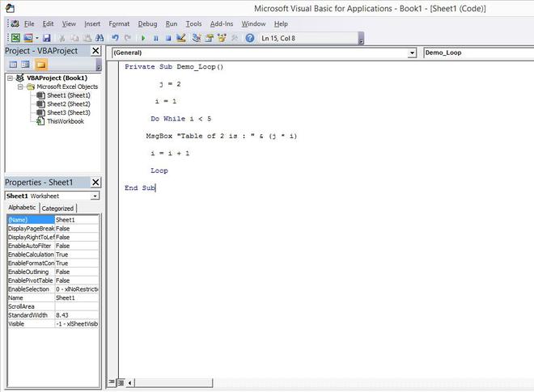
Task: Select the (Name) property row
Action: click(x=53, y=220)
